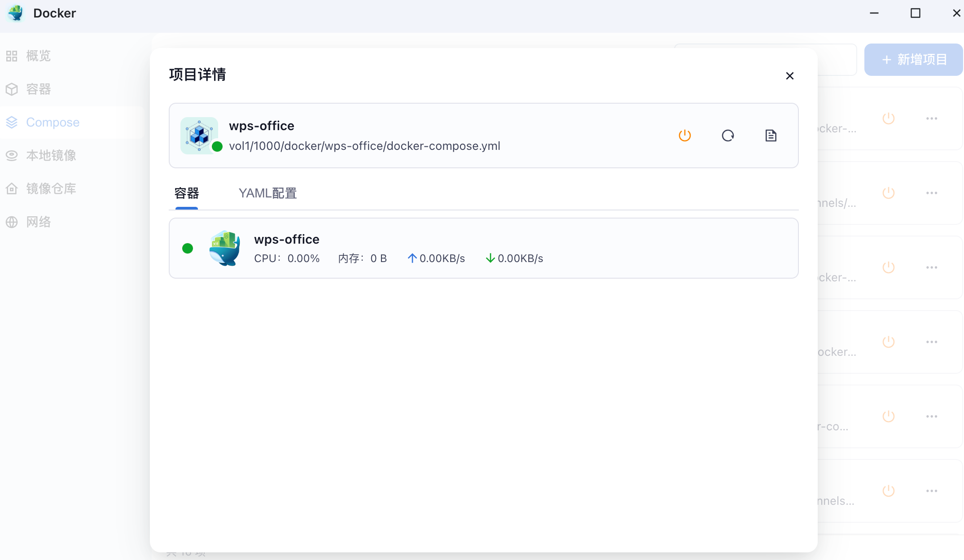Click the wps-office project cube icon
This screenshot has width=964, height=560.
pos(199,136)
